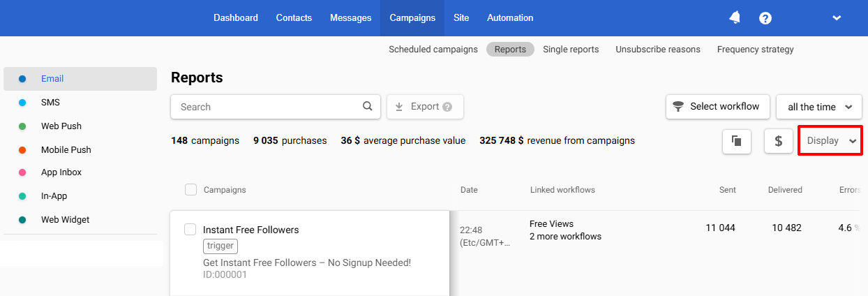The image size is (868, 296).
Task: Click the trigger tag label
Action: pos(220,246)
